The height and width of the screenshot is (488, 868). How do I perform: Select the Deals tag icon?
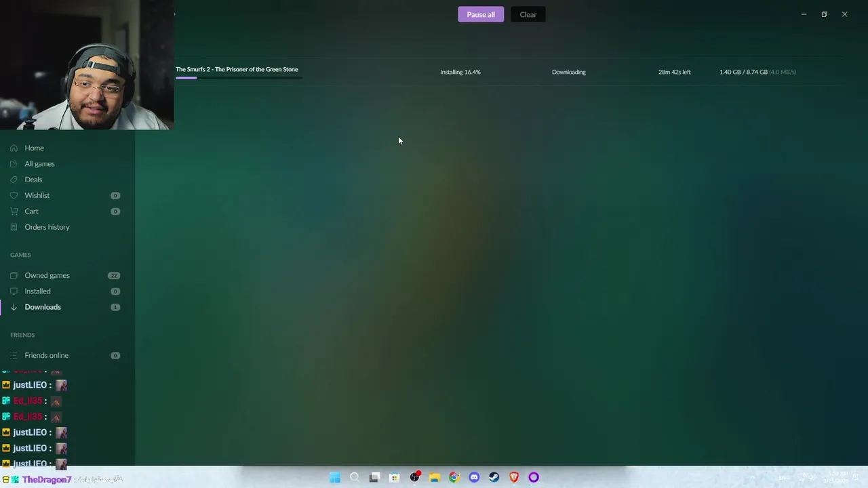tap(14, 180)
